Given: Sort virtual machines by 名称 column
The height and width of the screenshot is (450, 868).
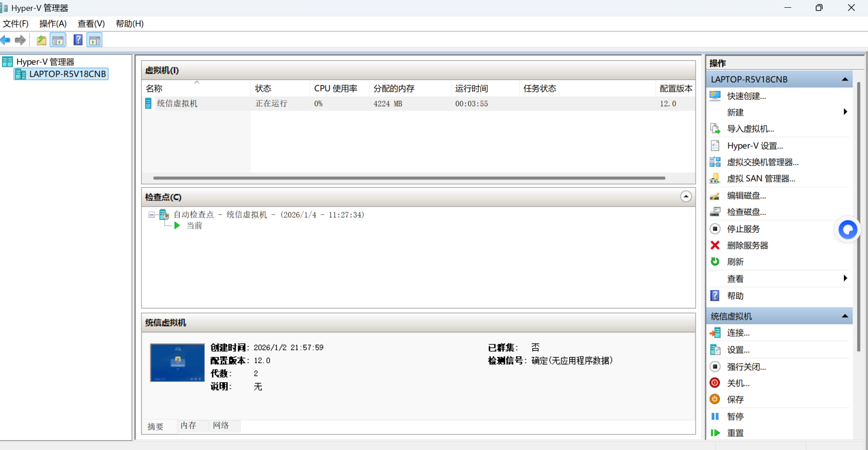Looking at the screenshot, I should click(196, 88).
